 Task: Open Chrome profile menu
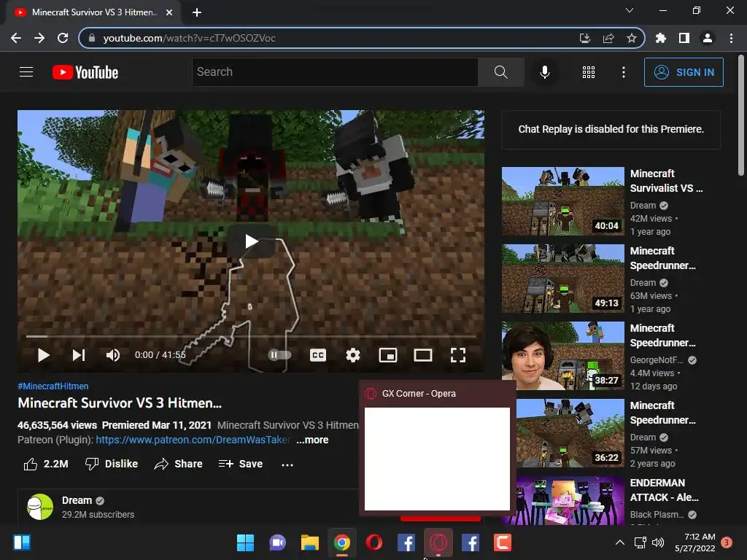708,38
